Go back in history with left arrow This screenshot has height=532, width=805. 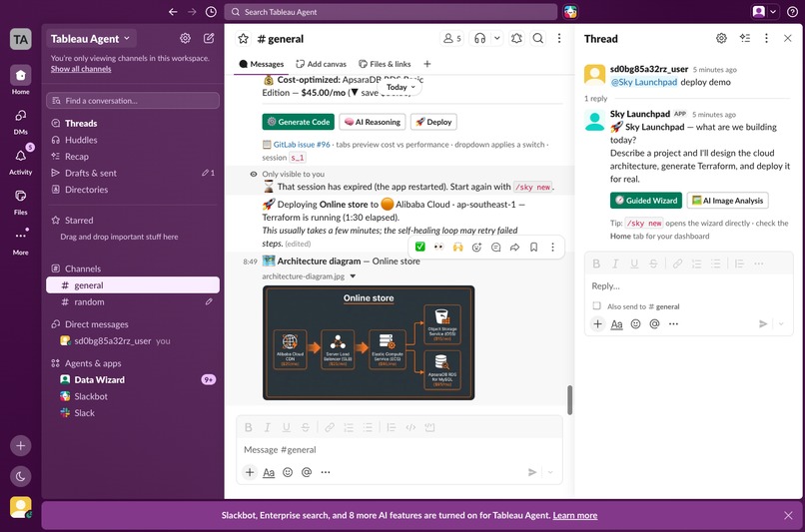tap(173, 12)
